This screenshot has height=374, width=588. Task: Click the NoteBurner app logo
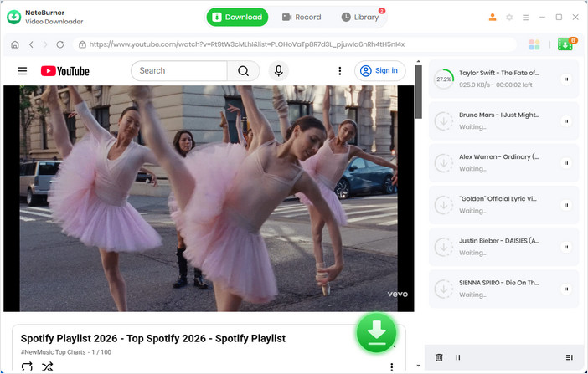[x=14, y=18]
